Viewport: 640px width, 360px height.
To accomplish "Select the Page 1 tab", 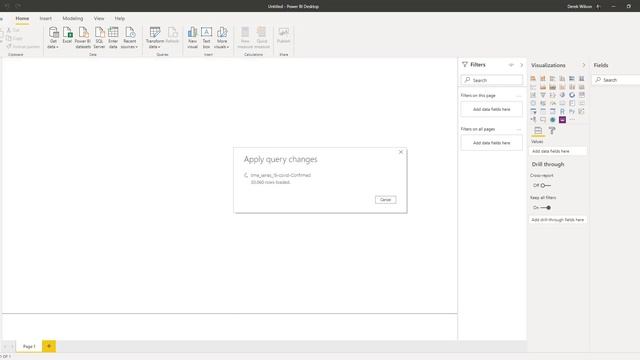I will 29,346.
